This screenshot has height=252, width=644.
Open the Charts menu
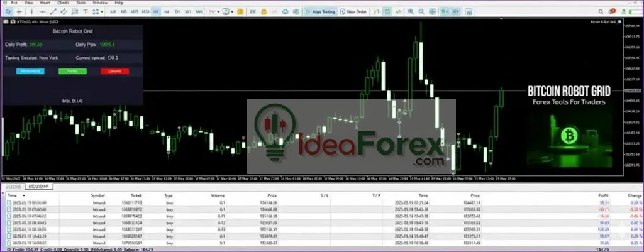(64, 3)
